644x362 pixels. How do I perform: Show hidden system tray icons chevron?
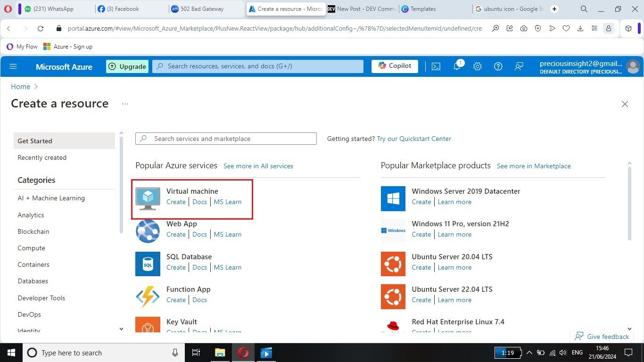click(529, 353)
